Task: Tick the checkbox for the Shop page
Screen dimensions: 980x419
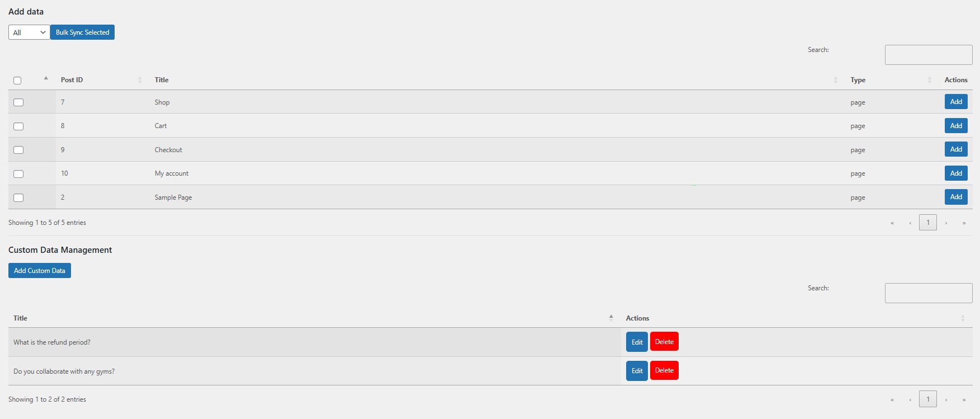Action: [x=18, y=102]
